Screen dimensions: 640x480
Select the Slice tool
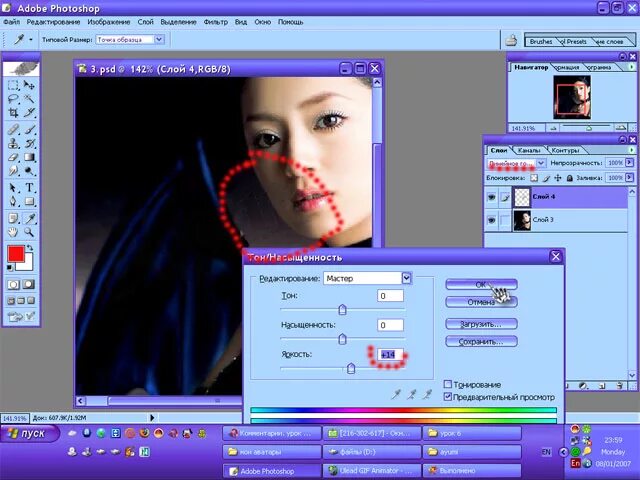[29, 113]
